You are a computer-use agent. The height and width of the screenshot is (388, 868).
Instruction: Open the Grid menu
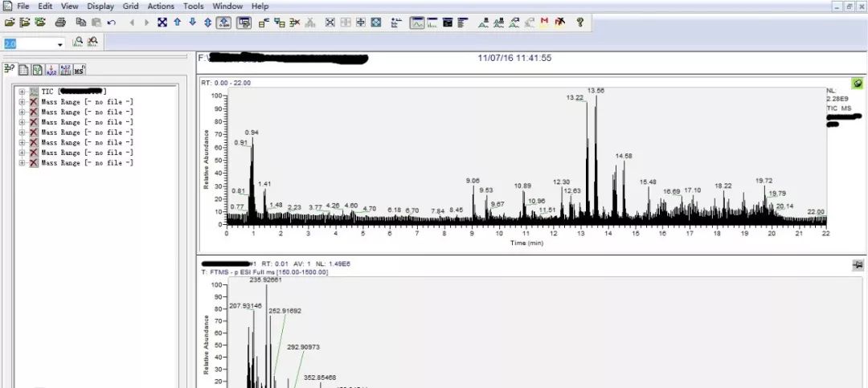click(x=130, y=6)
